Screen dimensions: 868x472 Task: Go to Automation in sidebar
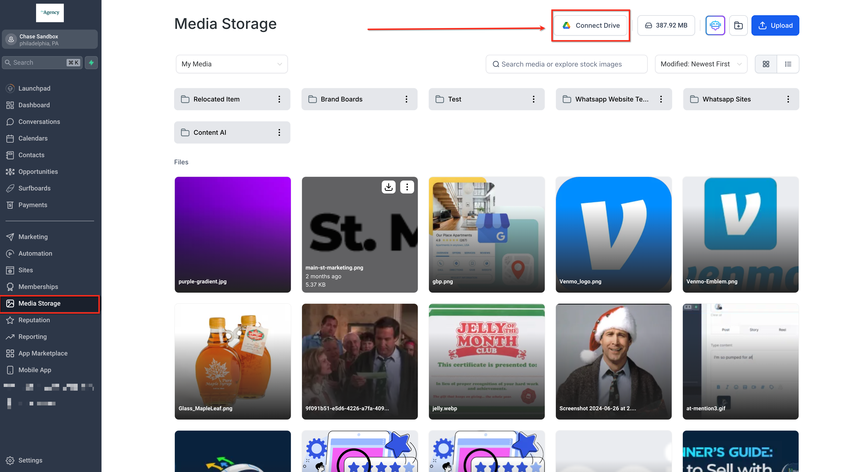coord(35,253)
